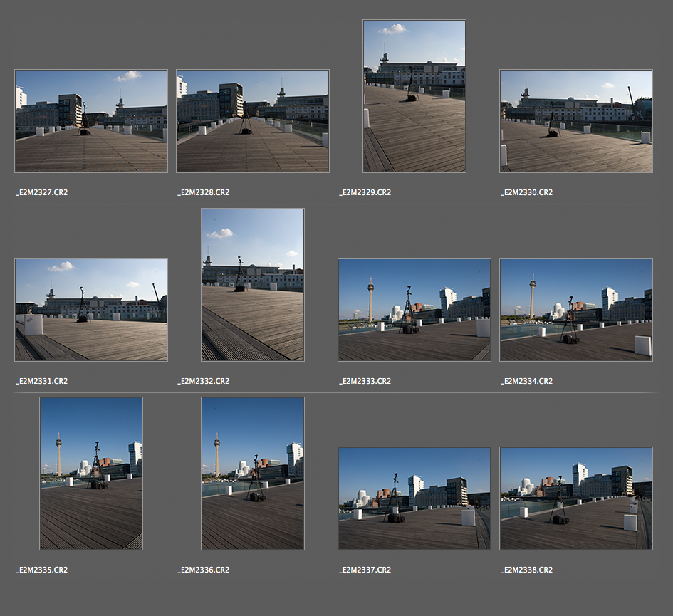Viewport: 673px width, 616px height.
Task: Pick the _E2M2330.CR2 thumbnail
Action: pyautogui.click(x=576, y=121)
